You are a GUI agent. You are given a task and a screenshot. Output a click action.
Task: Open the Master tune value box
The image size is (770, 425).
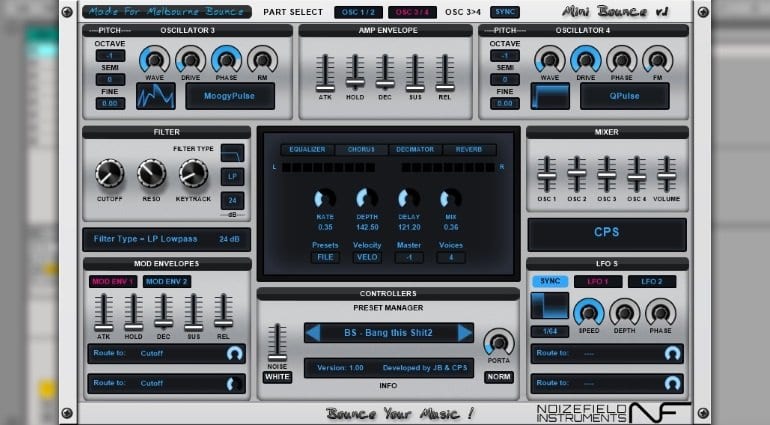[x=409, y=257]
